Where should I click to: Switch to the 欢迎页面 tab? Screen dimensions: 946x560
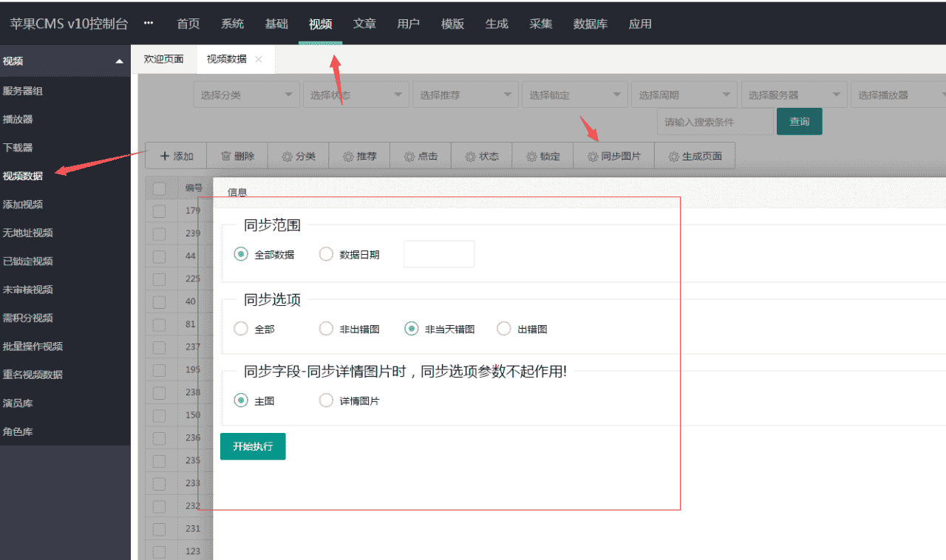163,59
